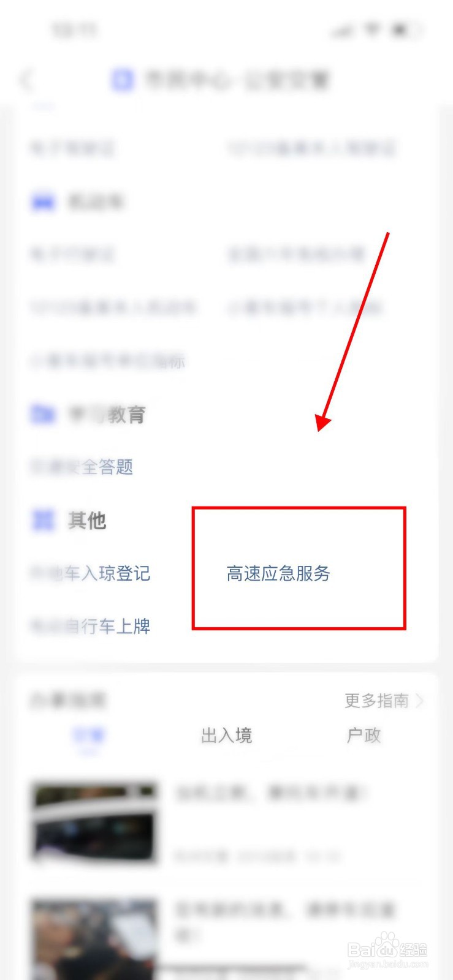Tap the blue car icon for motor vehicles
The image size is (453, 980).
tap(43, 202)
